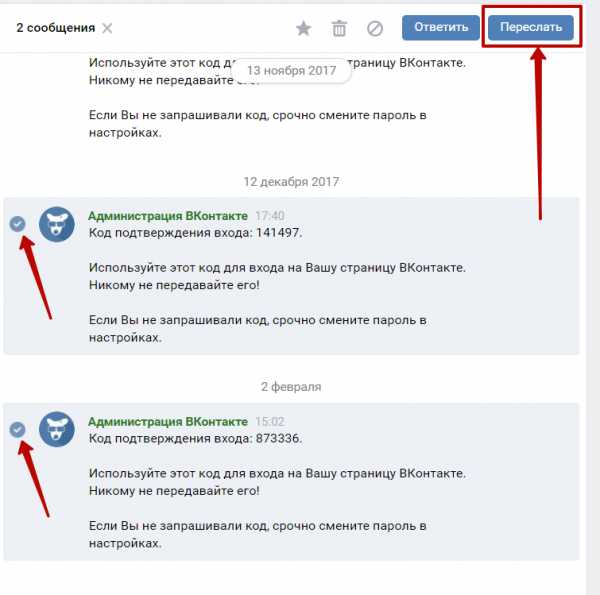Image resolution: width=600 pixels, height=595 pixels.
Task: Mark selected messages as important with star
Action: 303,28
